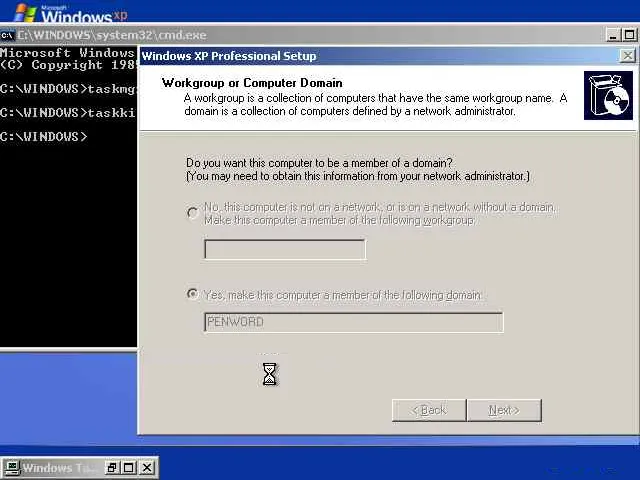Image resolution: width=640 pixels, height=480 pixels.
Task: Minimize the cmd.exe window
Action: click(613, 35)
